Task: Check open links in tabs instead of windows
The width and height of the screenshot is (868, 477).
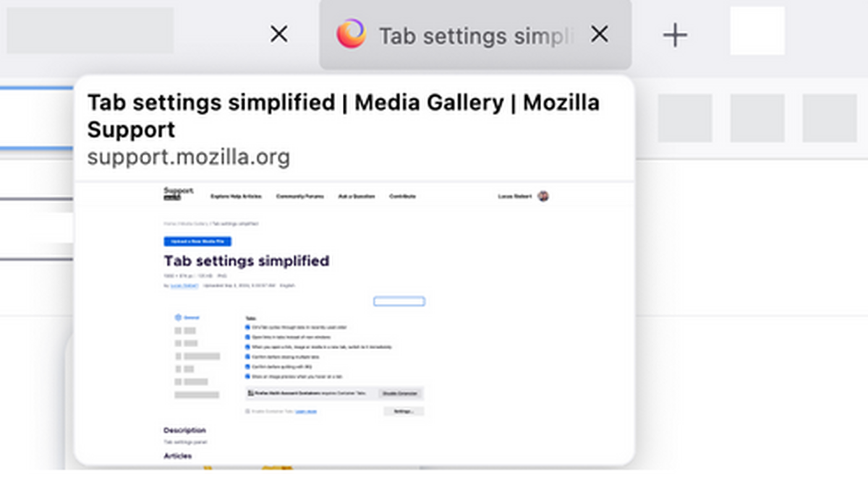Action: [247, 337]
